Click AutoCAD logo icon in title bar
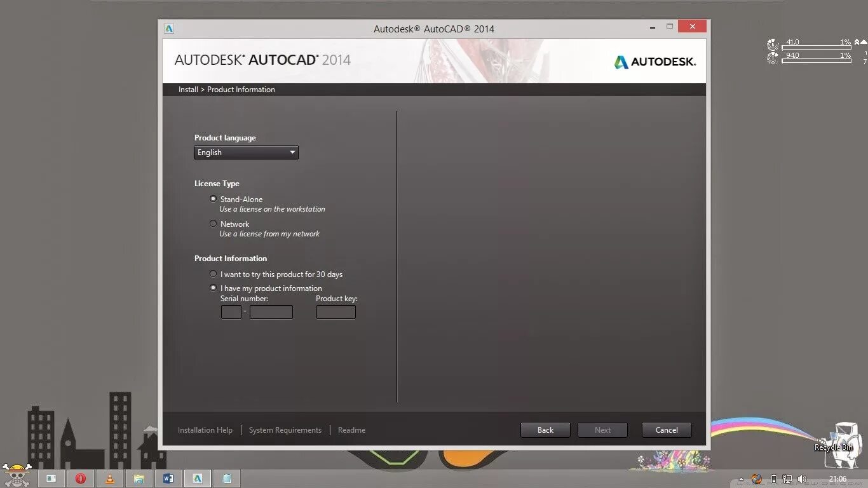The height and width of the screenshot is (488, 868). (x=168, y=29)
